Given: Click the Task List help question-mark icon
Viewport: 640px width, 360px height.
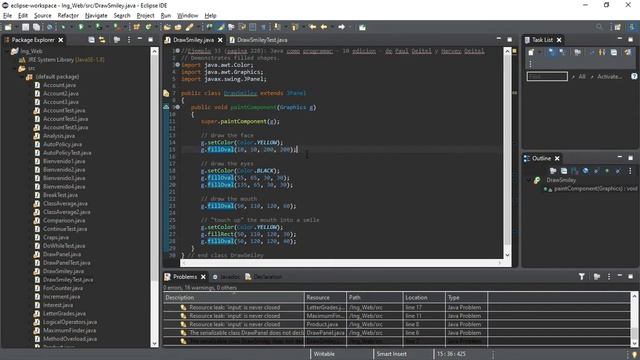Looking at the screenshot, I should 634,76.
